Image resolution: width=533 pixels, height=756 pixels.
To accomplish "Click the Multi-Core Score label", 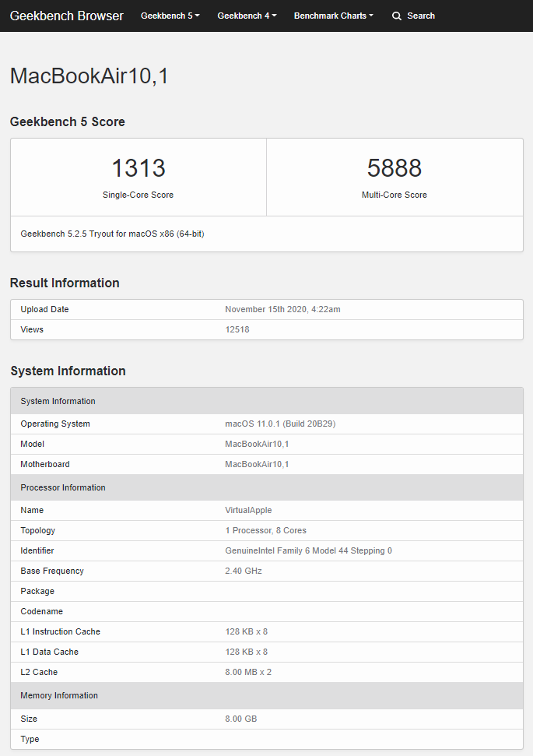I will pos(394,195).
